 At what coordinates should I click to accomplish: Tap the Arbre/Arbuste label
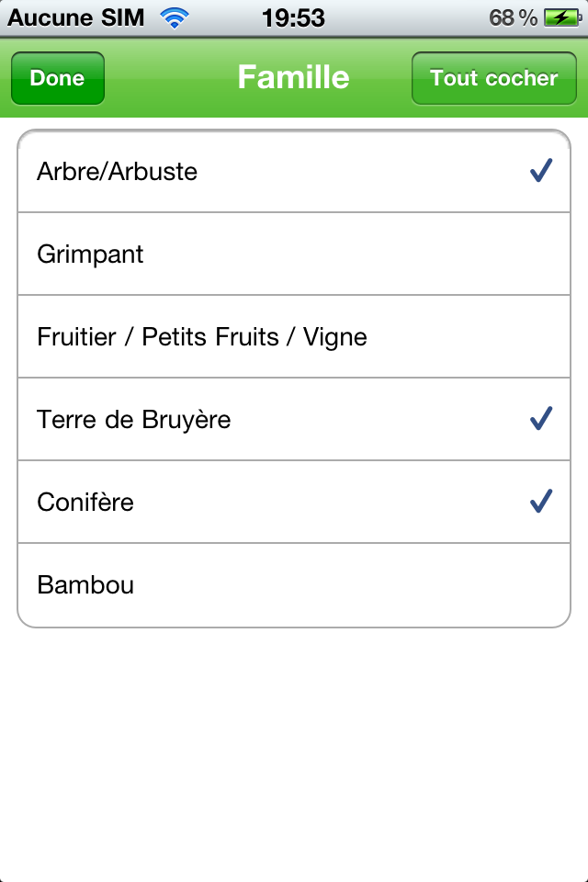point(117,172)
